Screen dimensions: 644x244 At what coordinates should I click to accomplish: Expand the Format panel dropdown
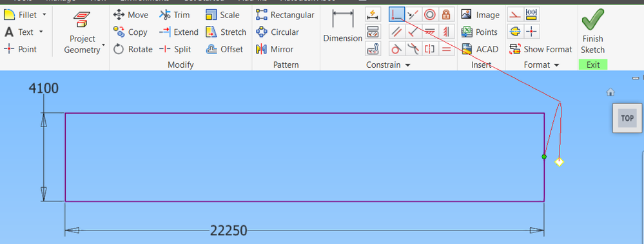[x=556, y=65]
